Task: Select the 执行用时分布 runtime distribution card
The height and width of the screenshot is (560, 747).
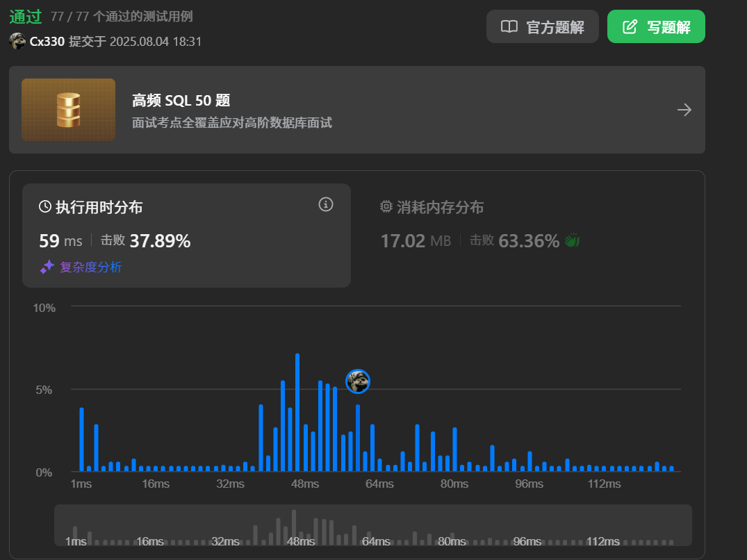Action: click(186, 236)
